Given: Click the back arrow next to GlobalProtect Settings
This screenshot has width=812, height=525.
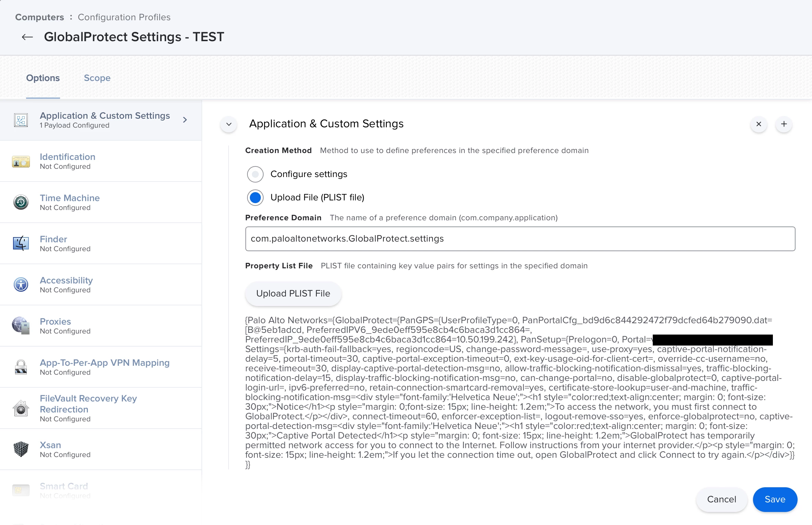Looking at the screenshot, I should coord(27,37).
